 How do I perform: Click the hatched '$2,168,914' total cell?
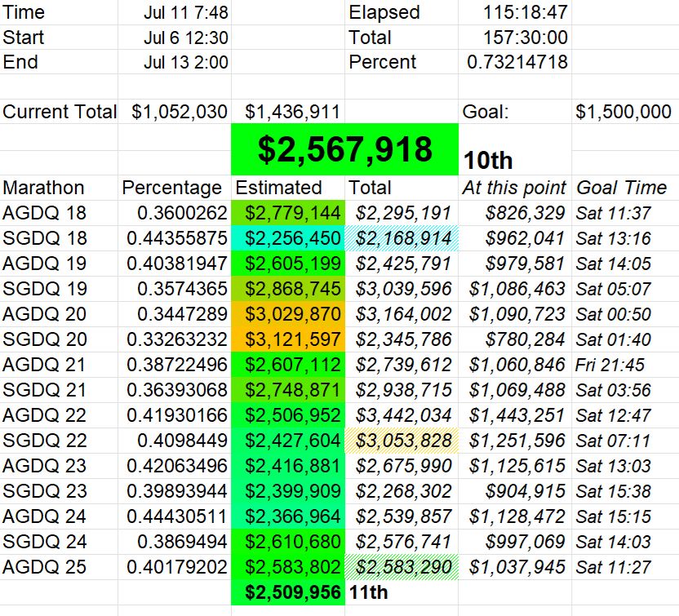402,238
